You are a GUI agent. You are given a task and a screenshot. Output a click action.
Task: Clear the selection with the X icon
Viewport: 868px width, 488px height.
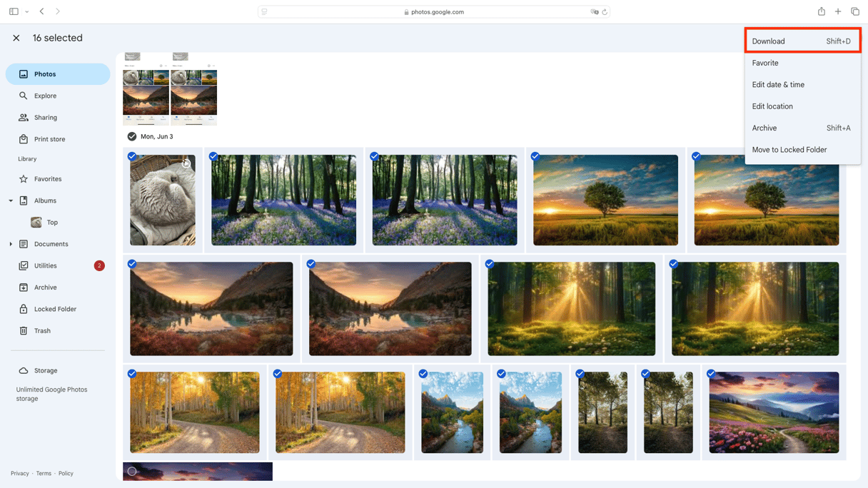(x=16, y=38)
